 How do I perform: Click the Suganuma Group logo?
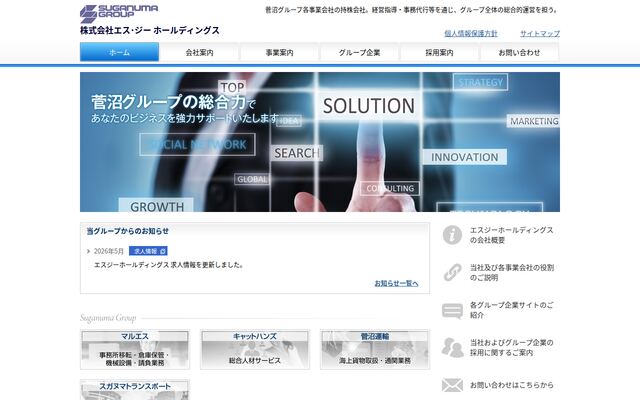pyautogui.click(x=119, y=14)
